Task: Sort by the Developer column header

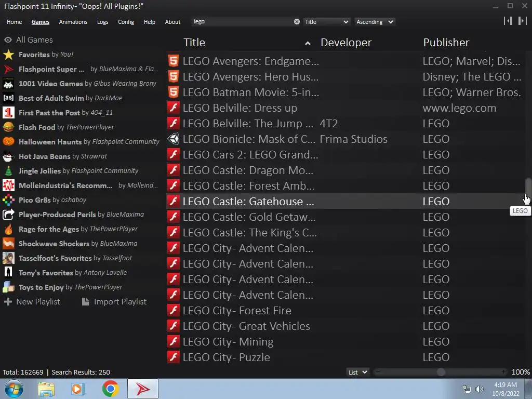Action: 346,43
